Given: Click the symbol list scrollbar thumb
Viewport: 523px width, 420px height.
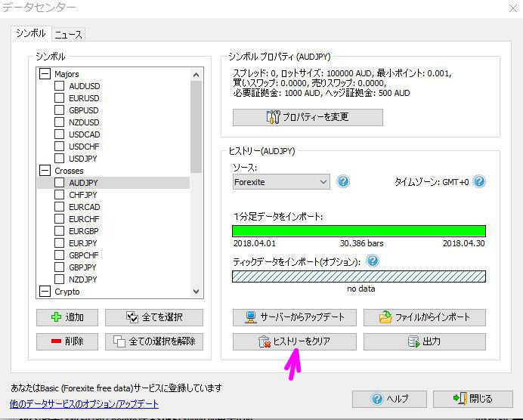Looking at the screenshot, I should click(x=197, y=127).
